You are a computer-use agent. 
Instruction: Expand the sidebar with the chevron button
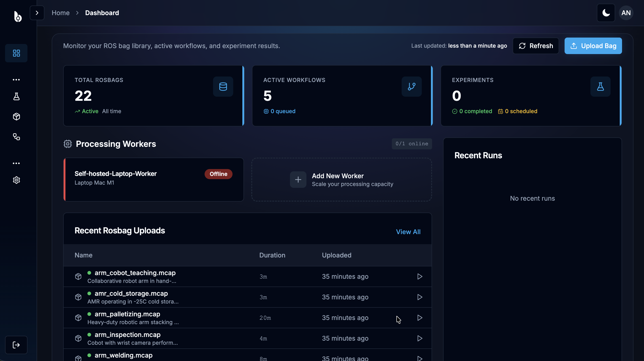click(37, 13)
